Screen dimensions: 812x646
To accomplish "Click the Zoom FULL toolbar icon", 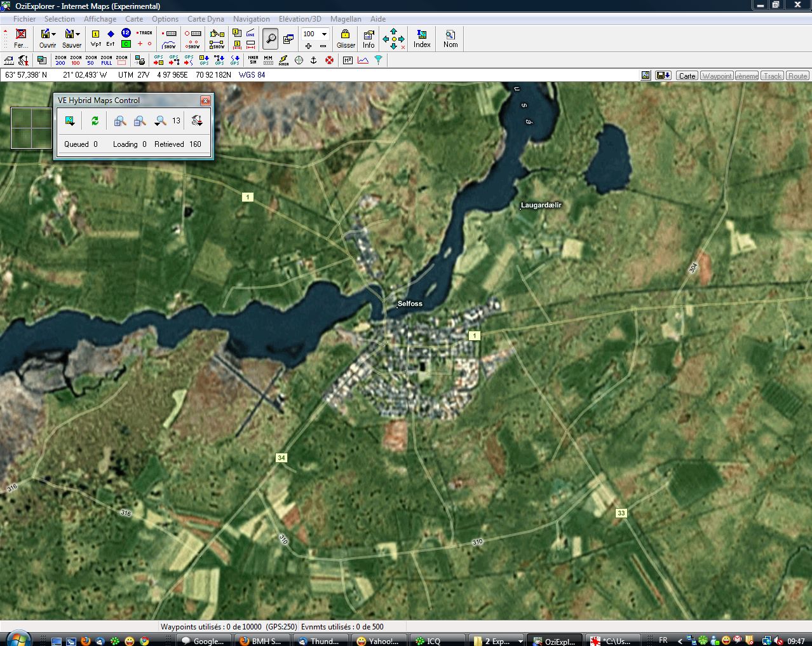I will pyautogui.click(x=106, y=60).
